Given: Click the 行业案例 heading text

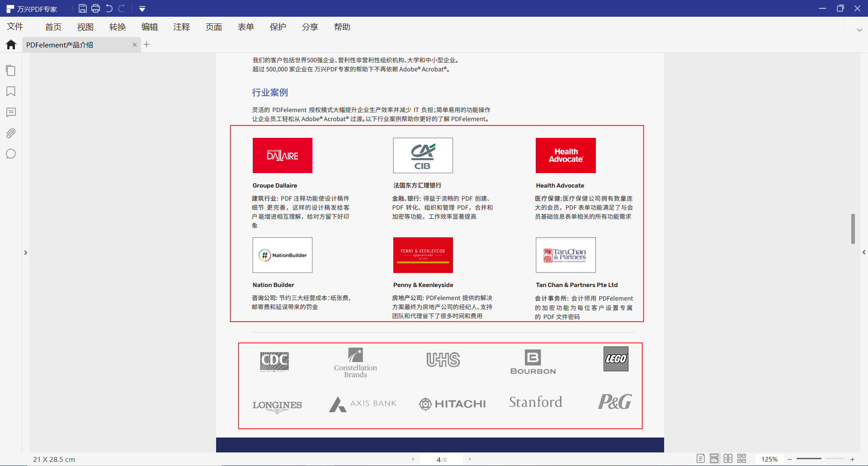Looking at the screenshot, I should click(x=270, y=93).
